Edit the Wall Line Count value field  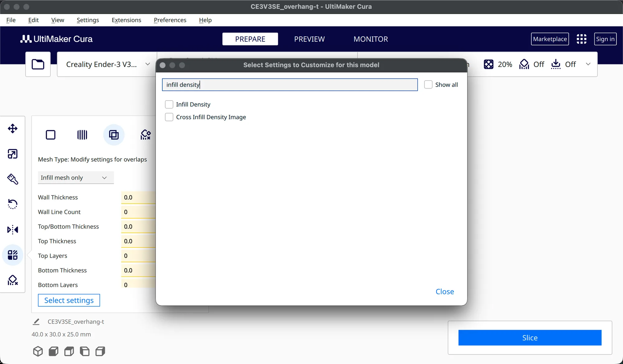[138, 212]
